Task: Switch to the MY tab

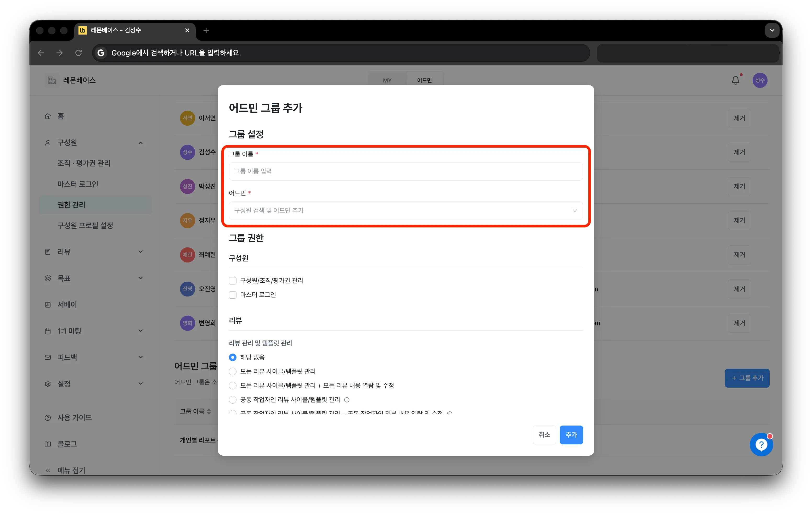Action: pyautogui.click(x=387, y=80)
